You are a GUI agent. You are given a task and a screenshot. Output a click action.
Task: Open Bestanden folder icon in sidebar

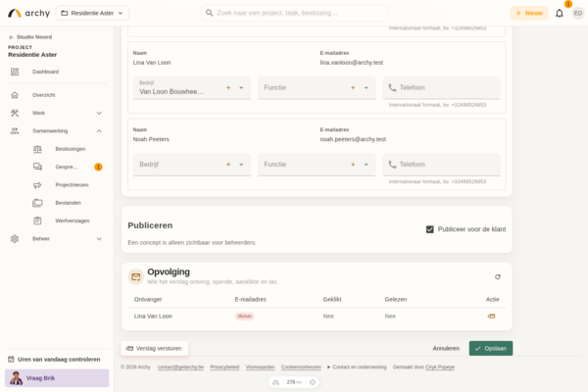coord(37,203)
